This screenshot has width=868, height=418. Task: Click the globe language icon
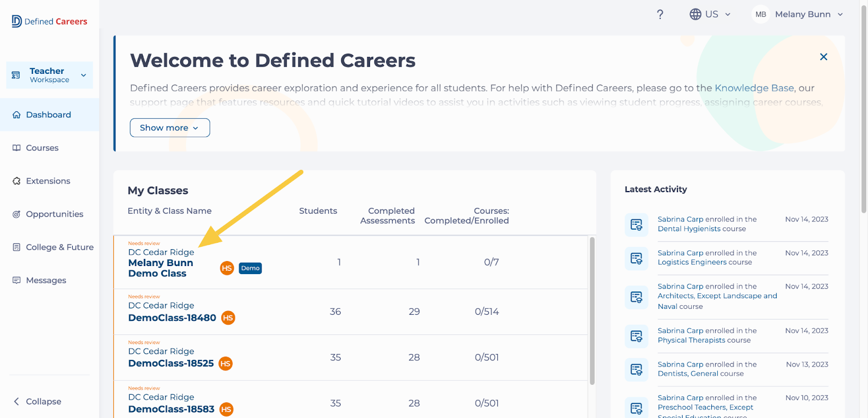click(695, 14)
